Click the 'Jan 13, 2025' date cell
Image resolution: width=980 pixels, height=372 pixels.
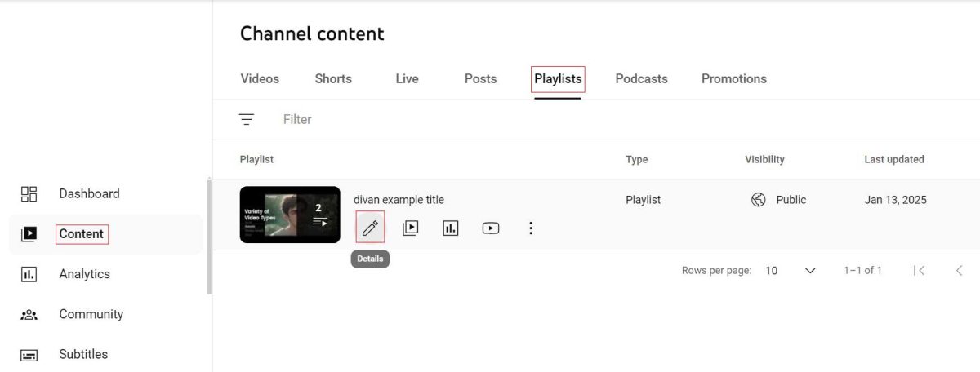(896, 200)
